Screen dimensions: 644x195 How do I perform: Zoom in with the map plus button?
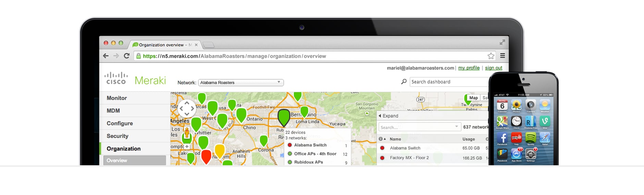pyautogui.click(x=187, y=146)
